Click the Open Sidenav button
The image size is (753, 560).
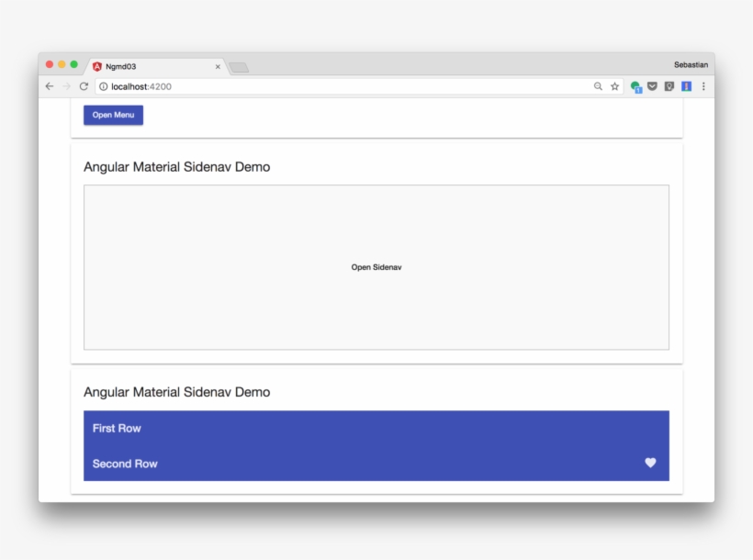376,267
